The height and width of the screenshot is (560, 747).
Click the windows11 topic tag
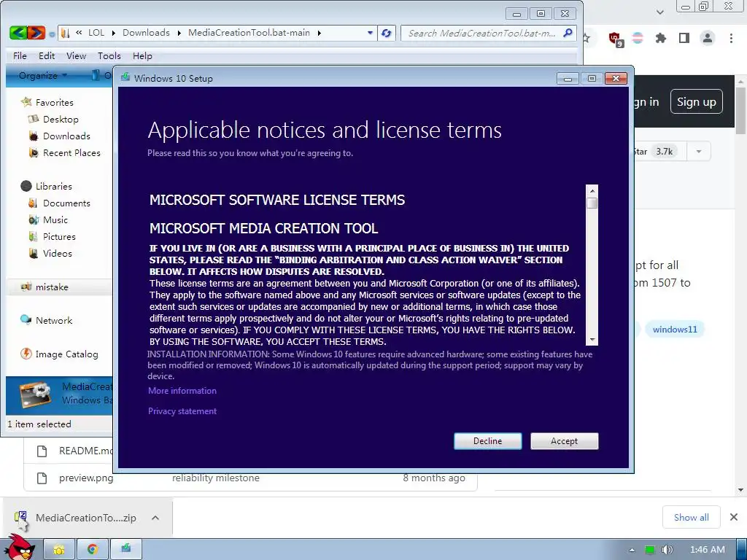[675, 330]
